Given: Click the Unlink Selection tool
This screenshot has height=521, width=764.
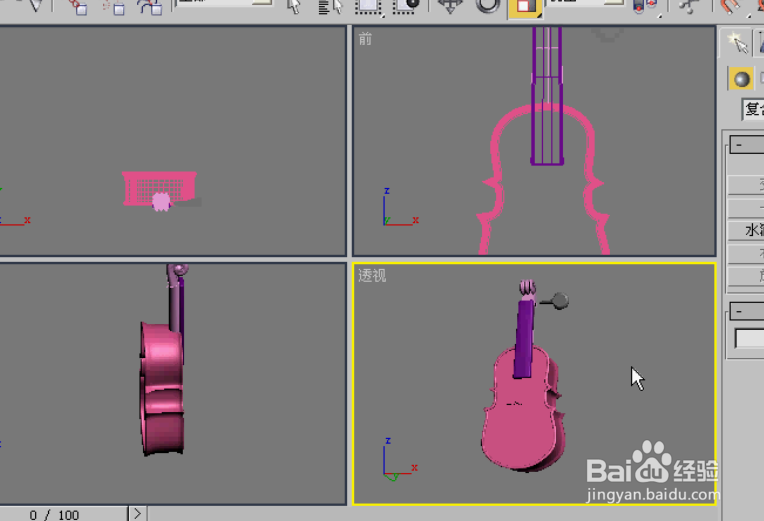Looking at the screenshot, I should point(114,7).
